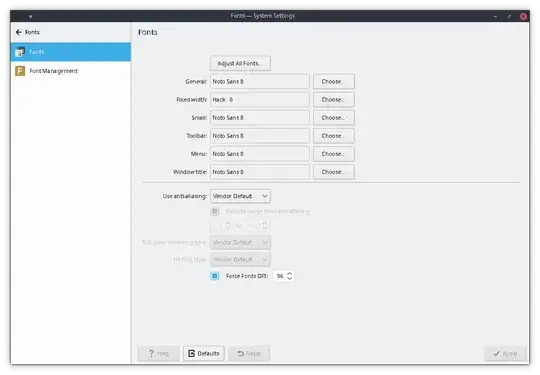Viewport: 540px width, 375px height.
Task: Click the Apply button
Action: 505,353
